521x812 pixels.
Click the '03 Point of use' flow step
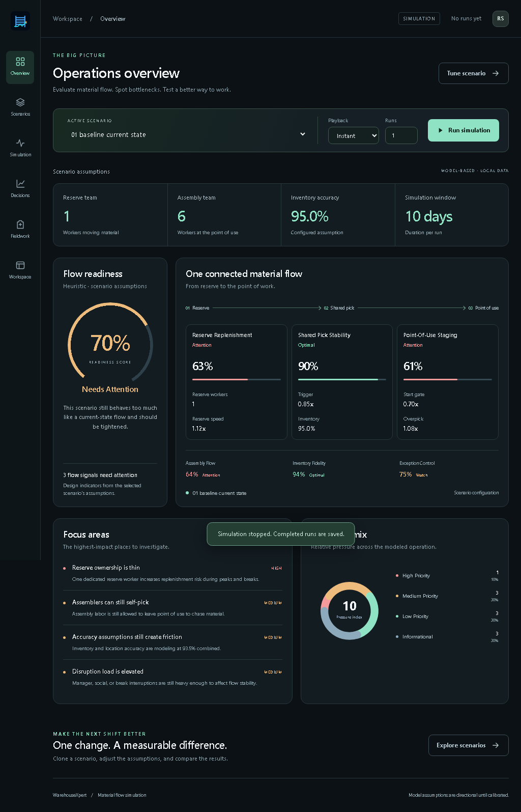point(483,308)
